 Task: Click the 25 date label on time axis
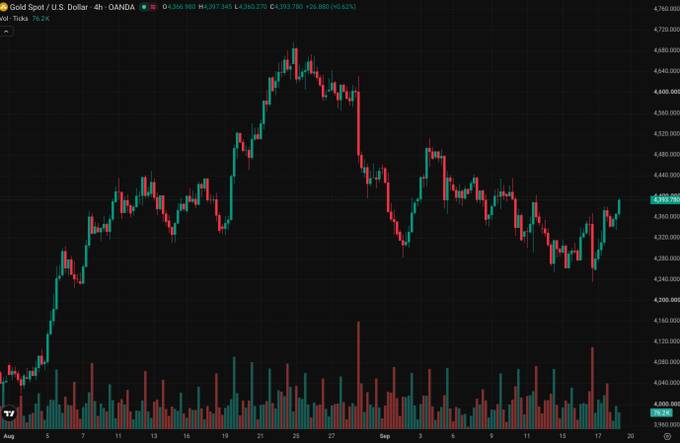tap(296, 436)
